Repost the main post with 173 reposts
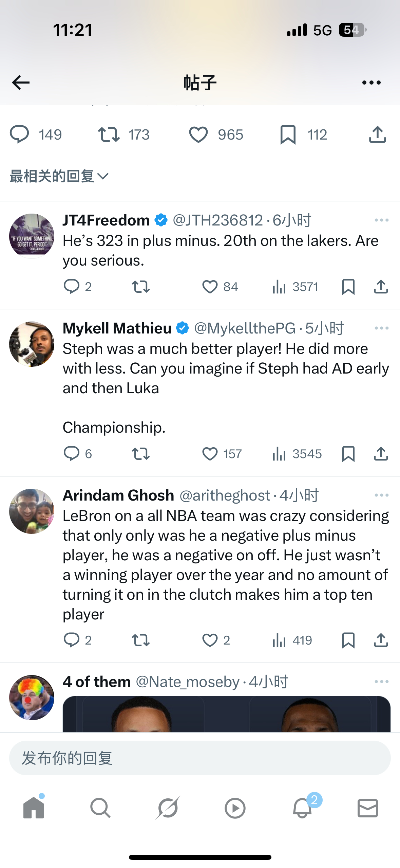The image size is (400, 868). (x=109, y=135)
